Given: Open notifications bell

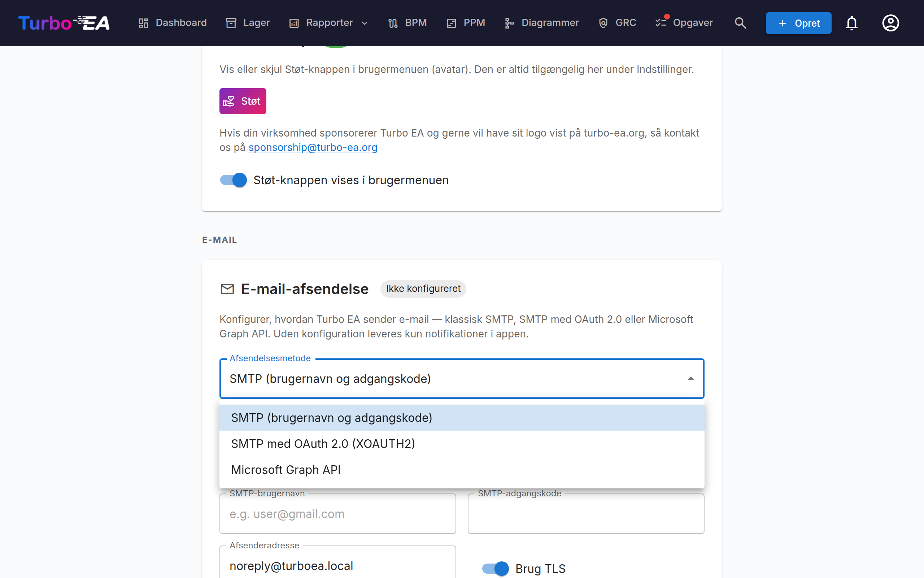Looking at the screenshot, I should 852,23.
